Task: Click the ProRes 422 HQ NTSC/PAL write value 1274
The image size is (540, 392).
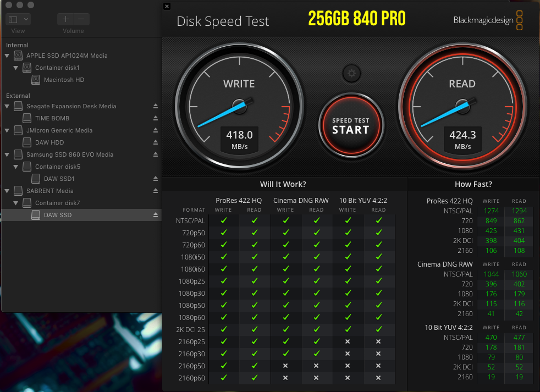Action: 491,211
